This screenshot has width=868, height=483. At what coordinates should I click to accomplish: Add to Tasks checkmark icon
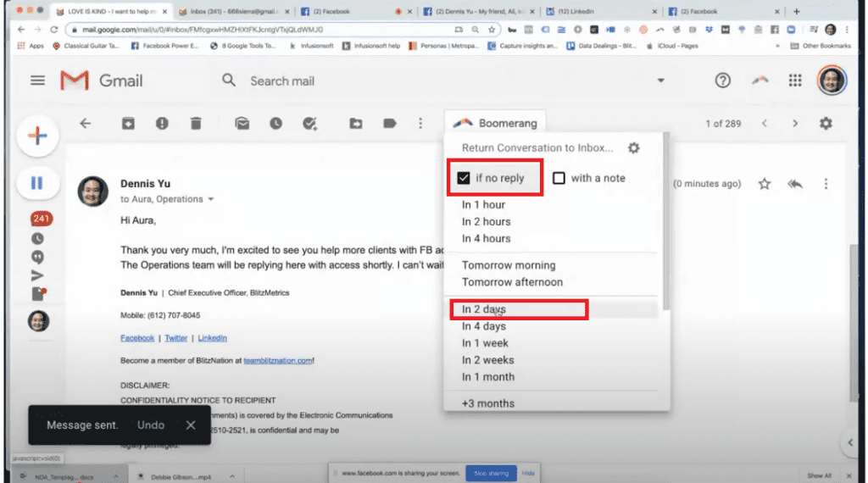[x=310, y=124]
